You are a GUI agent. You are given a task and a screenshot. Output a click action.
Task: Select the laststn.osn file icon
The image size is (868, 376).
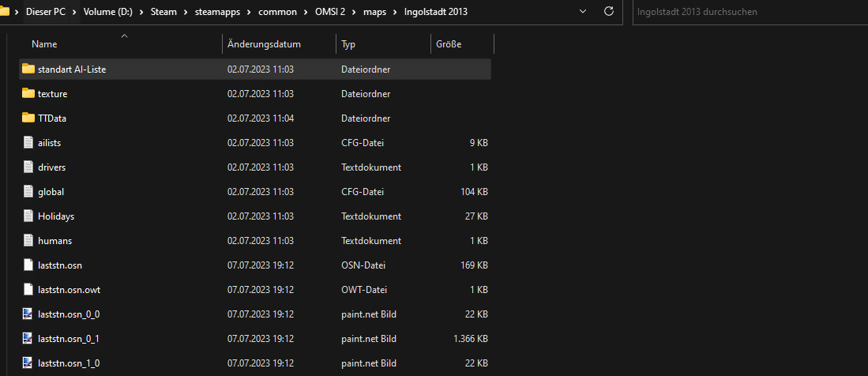(x=28, y=265)
